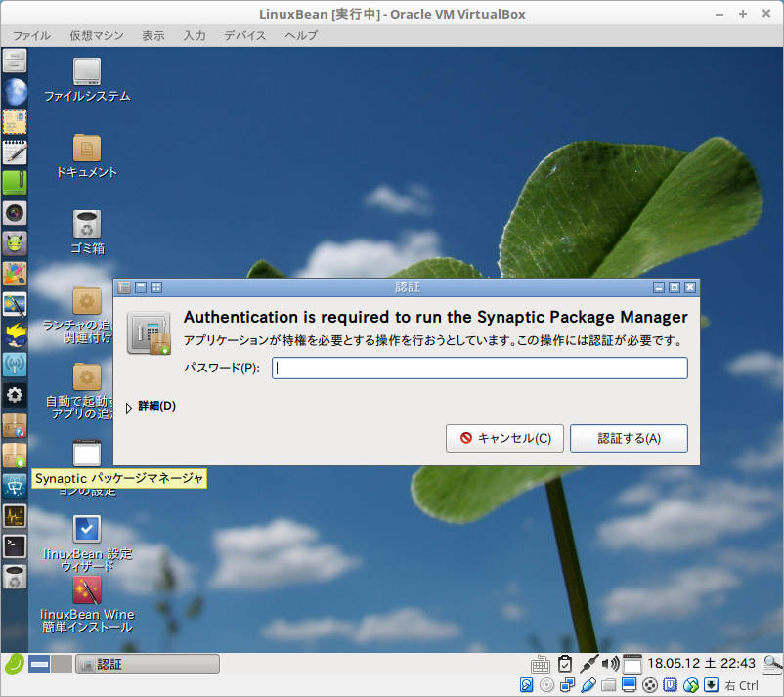Click VirtualBox hard disk status icon
784x697 pixels.
coord(527,685)
